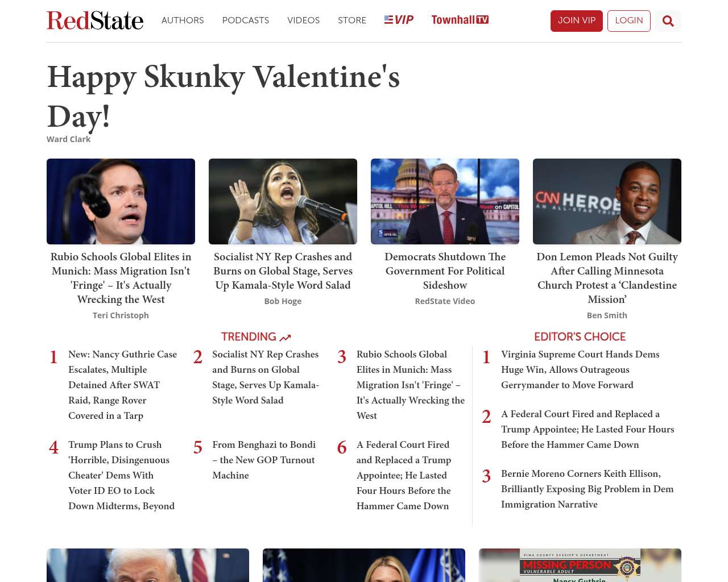Open Bernie Moreno Corners Keith Ellison story
The width and height of the screenshot is (728, 582).
click(587, 489)
